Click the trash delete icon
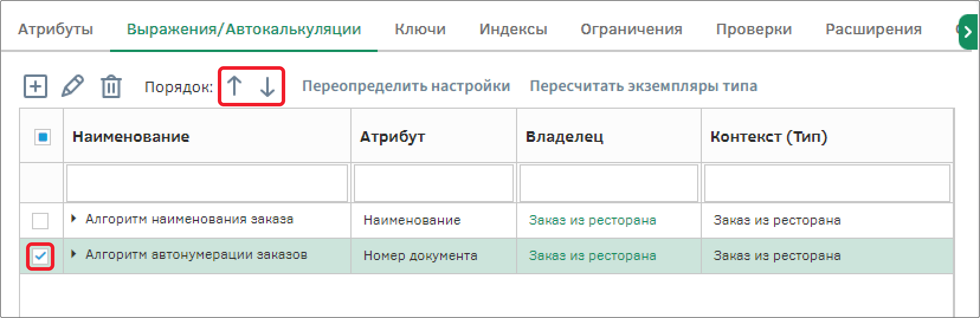The height and width of the screenshot is (318, 980). click(111, 87)
